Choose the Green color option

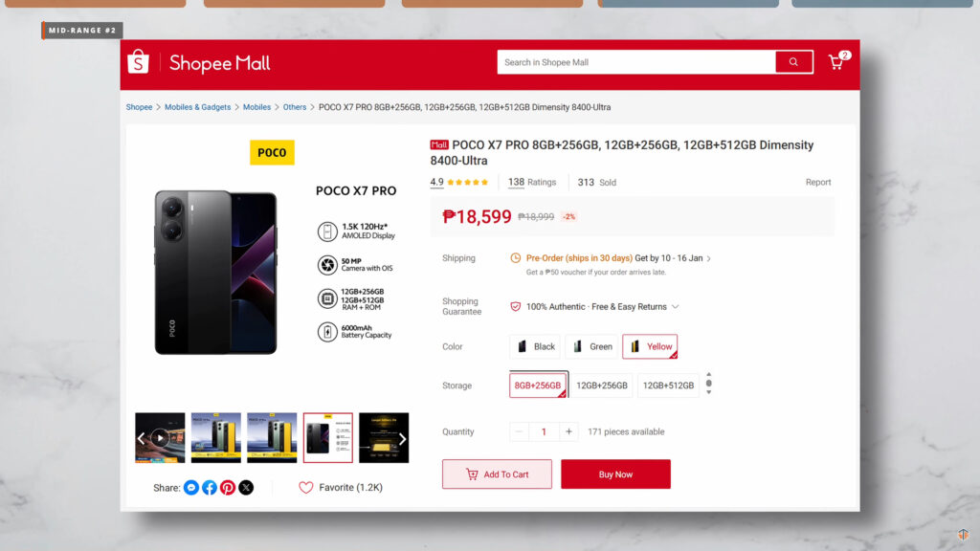pos(591,346)
